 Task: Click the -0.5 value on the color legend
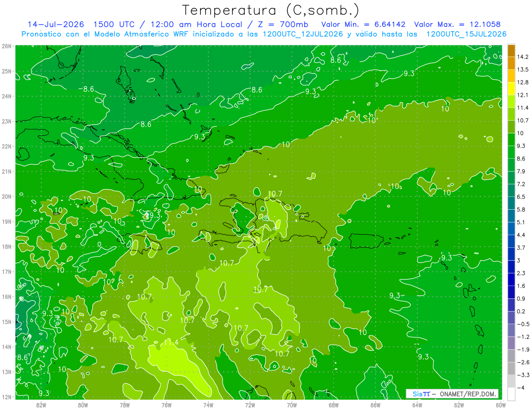(x=522, y=324)
